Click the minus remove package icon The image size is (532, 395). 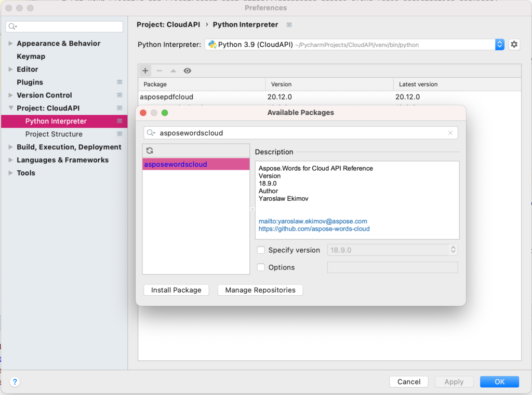tap(159, 71)
